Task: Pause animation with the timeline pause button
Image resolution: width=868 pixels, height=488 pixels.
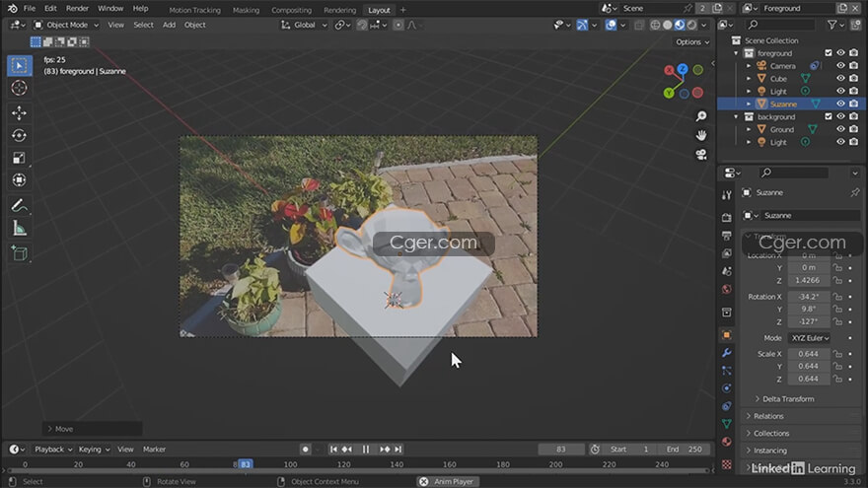Action: click(x=366, y=450)
